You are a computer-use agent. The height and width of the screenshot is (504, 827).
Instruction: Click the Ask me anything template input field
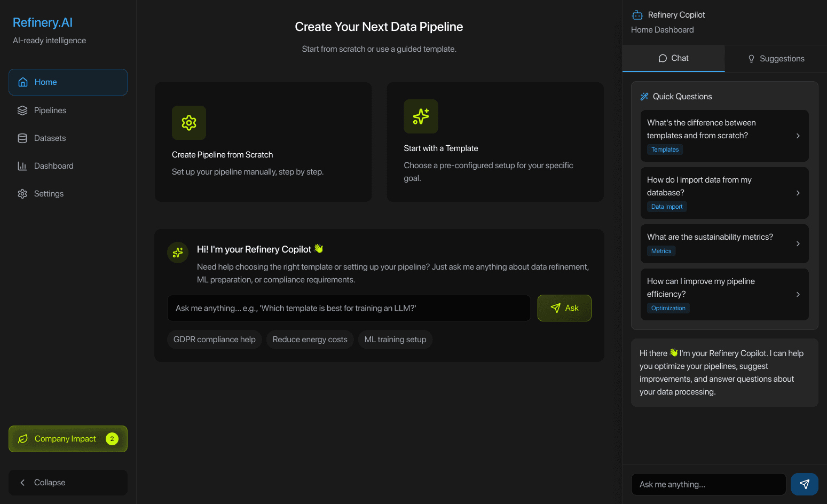coord(349,308)
